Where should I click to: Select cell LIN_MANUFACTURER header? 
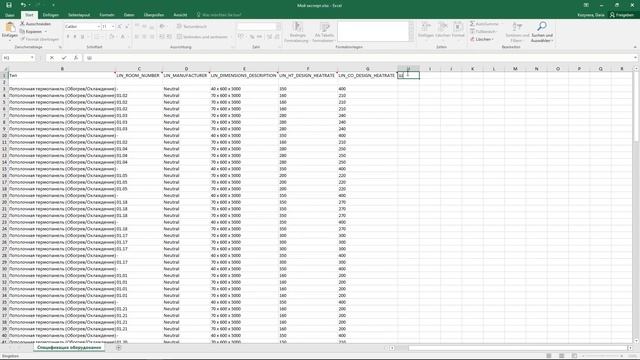point(186,75)
